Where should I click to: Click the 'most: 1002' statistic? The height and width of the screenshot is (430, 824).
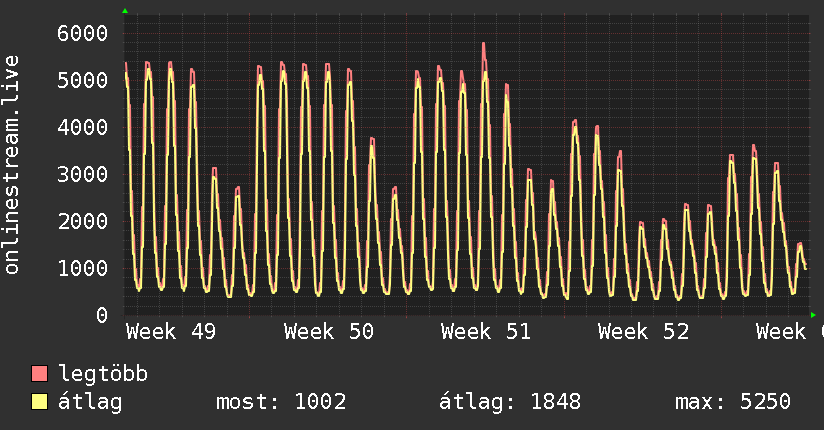(281, 403)
